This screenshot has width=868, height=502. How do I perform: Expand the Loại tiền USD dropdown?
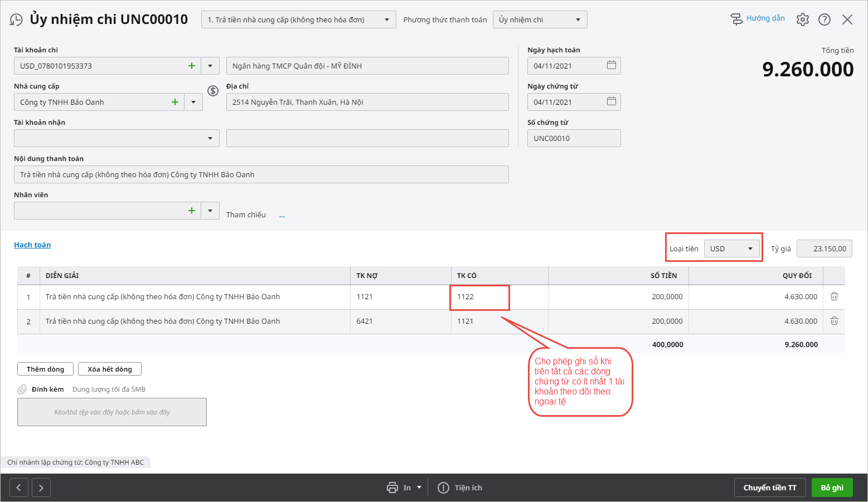coord(750,248)
